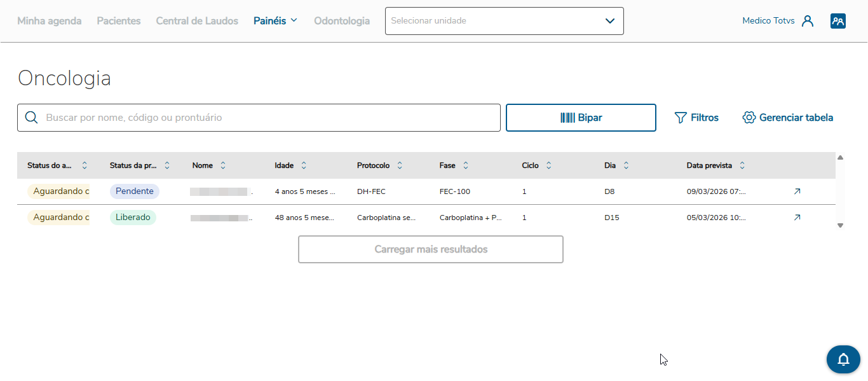868x381 pixels.
Task: Open the notifications bell button
Action: 843,359
